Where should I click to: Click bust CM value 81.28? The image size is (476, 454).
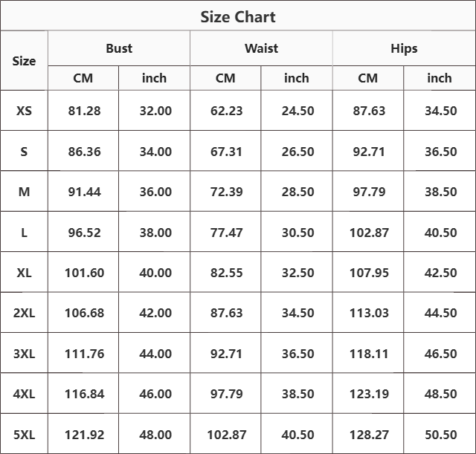83,111
